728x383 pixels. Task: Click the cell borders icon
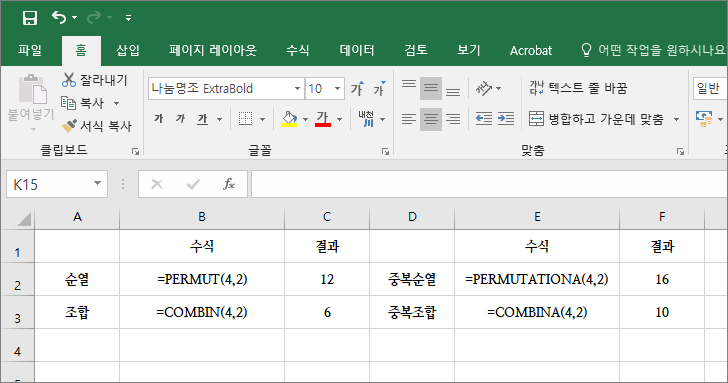tap(245, 119)
